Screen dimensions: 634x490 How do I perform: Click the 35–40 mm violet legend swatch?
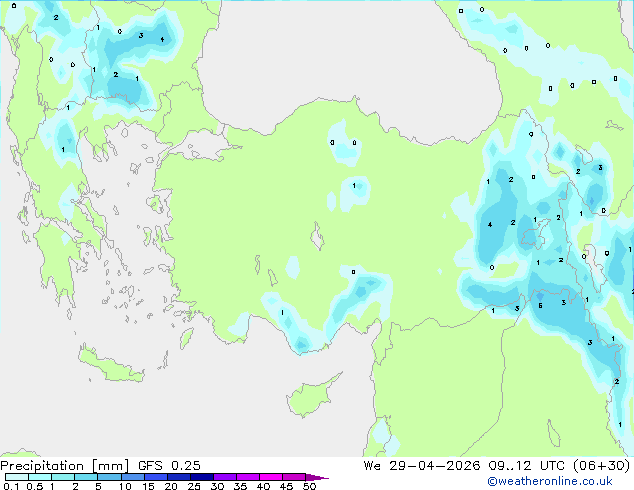247,477
